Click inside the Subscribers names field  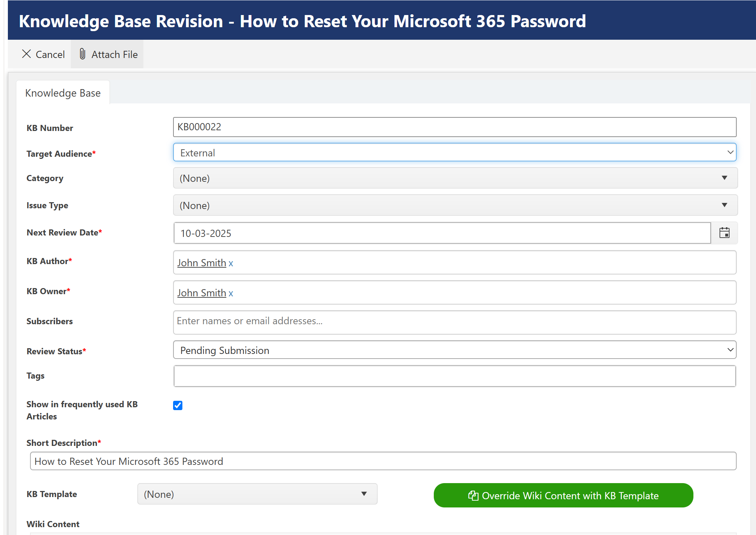(454, 321)
